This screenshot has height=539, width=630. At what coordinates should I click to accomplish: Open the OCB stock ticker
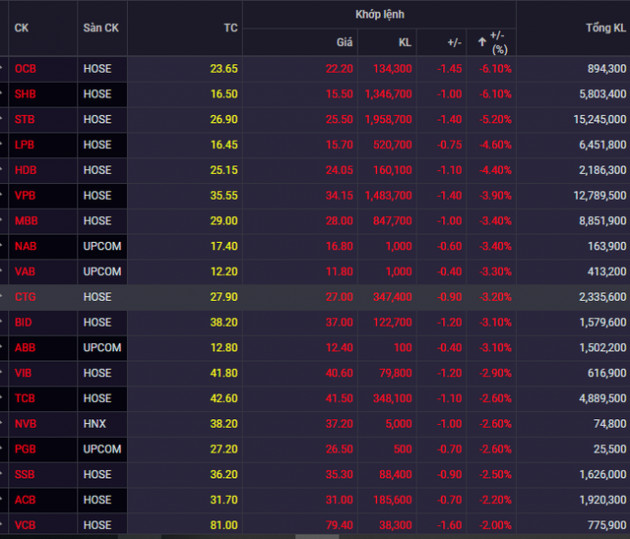tap(25, 69)
